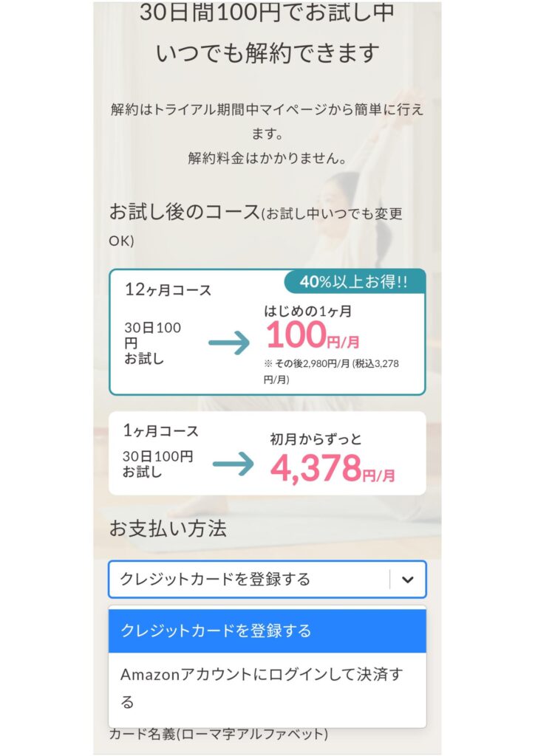
Task: Click the クレジットカードを登録する combo box
Action: click(267, 579)
